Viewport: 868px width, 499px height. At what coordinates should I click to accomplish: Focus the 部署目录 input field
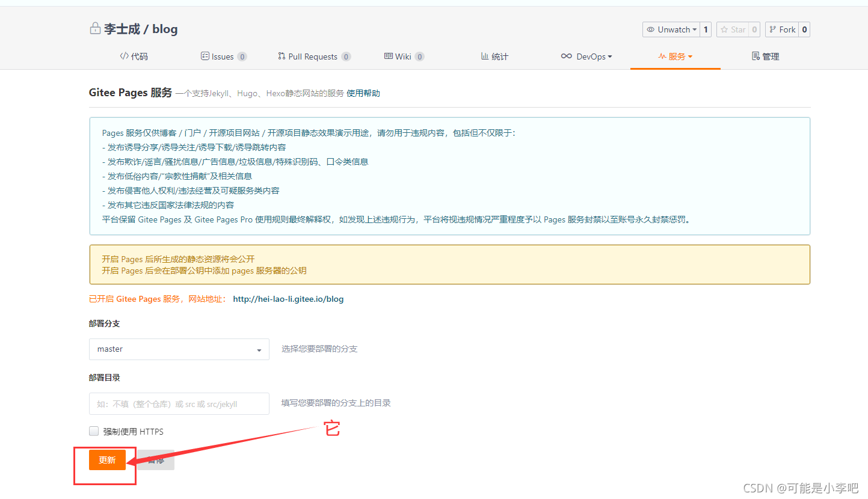(x=179, y=404)
